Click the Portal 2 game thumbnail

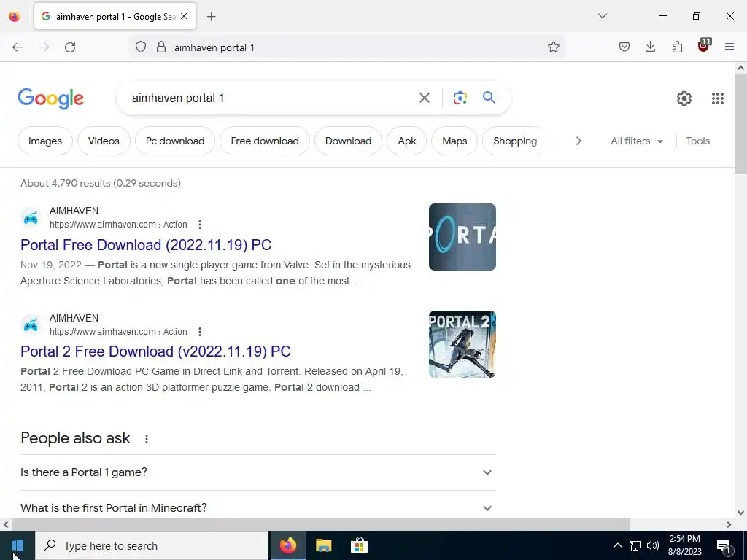click(x=462, y=344)
